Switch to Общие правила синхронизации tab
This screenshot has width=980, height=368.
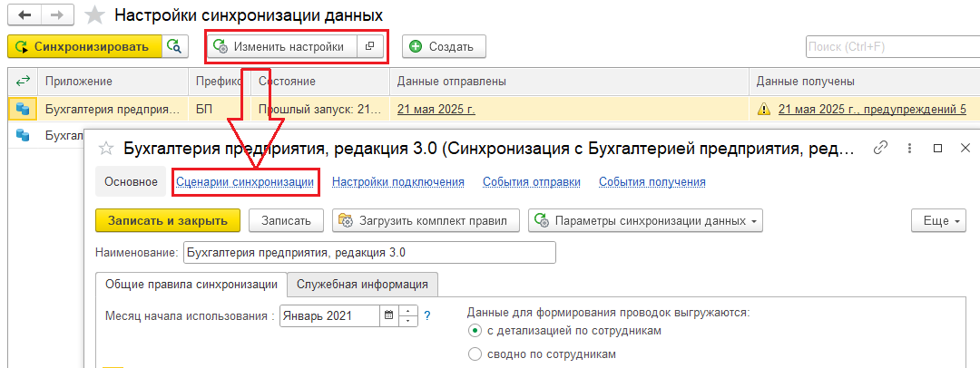[191, 285]
